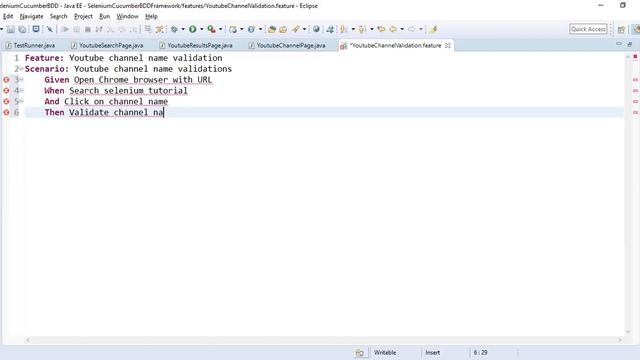
Task: Click the green Run button
Action: click(193, 29)
